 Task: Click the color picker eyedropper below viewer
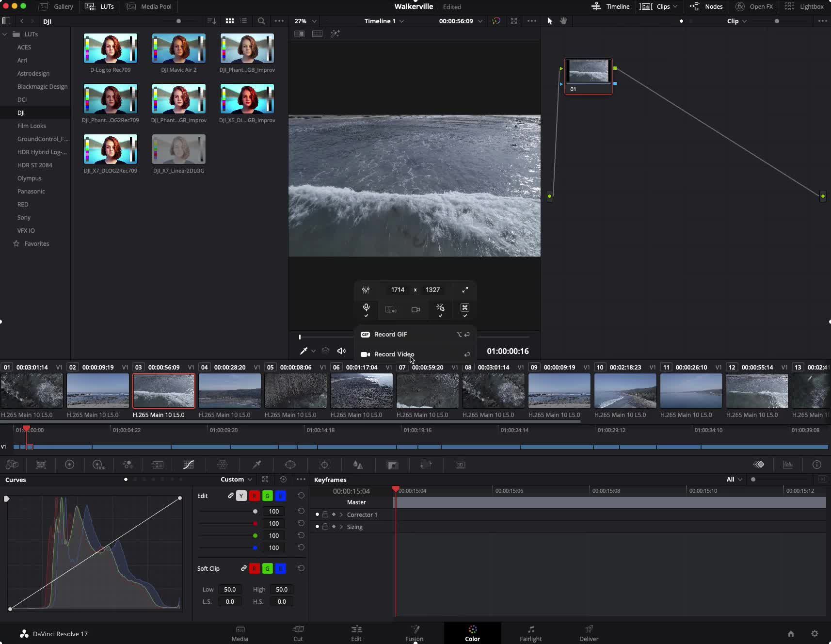point(304,351)
